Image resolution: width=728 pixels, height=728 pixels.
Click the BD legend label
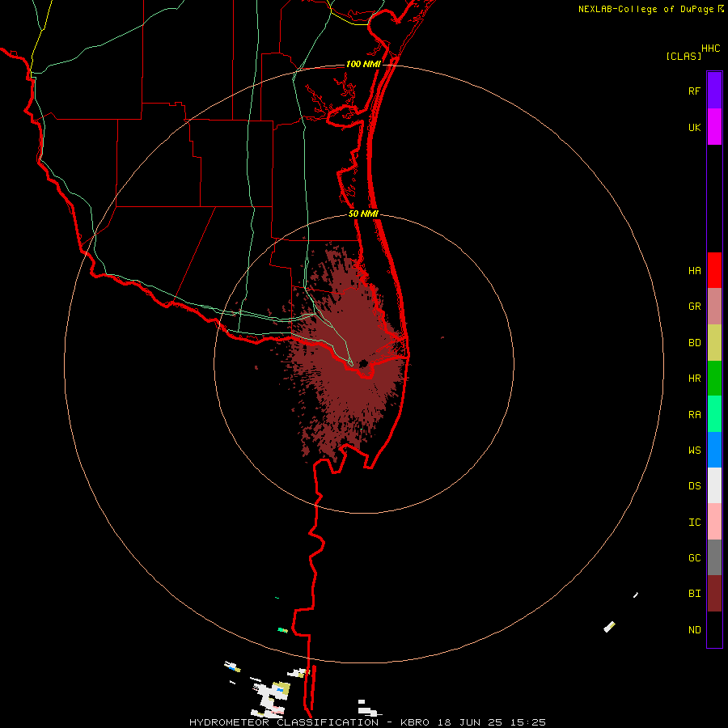click(694, 343)
